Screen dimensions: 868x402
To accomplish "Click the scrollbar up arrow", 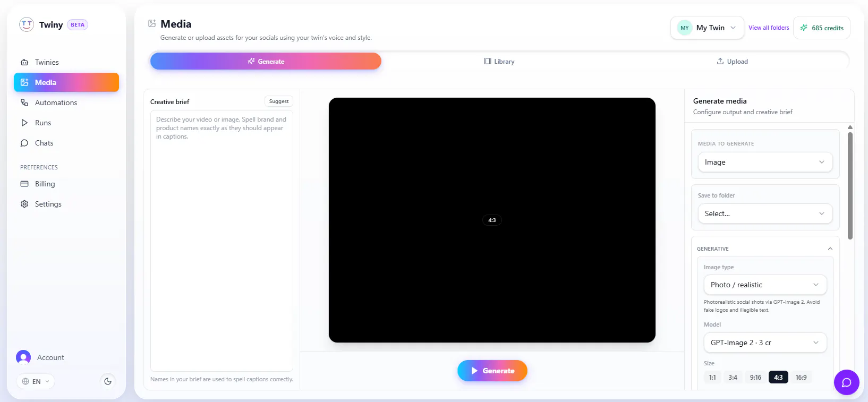I will pos(850,127).
